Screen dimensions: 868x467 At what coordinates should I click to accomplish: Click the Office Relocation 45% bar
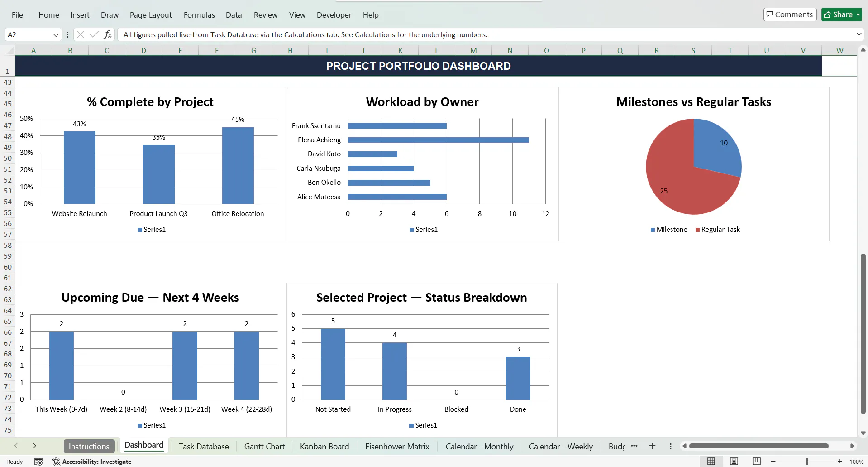(x=238, y=165)
